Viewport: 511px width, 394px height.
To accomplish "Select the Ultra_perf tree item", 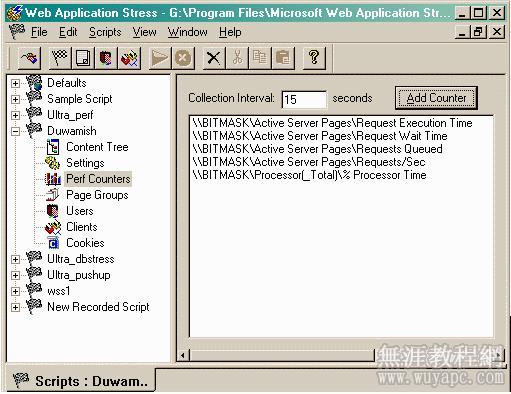I will 70,115.
